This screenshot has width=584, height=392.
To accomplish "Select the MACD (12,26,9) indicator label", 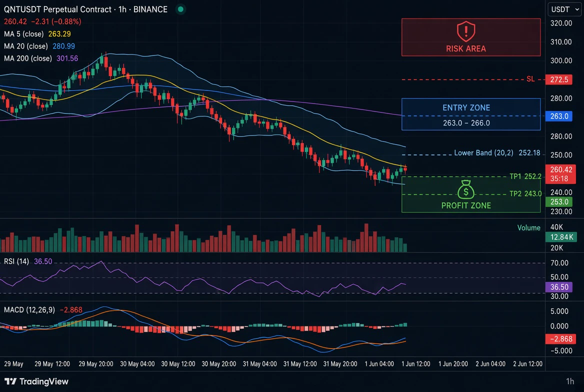I will click(29, 310).
